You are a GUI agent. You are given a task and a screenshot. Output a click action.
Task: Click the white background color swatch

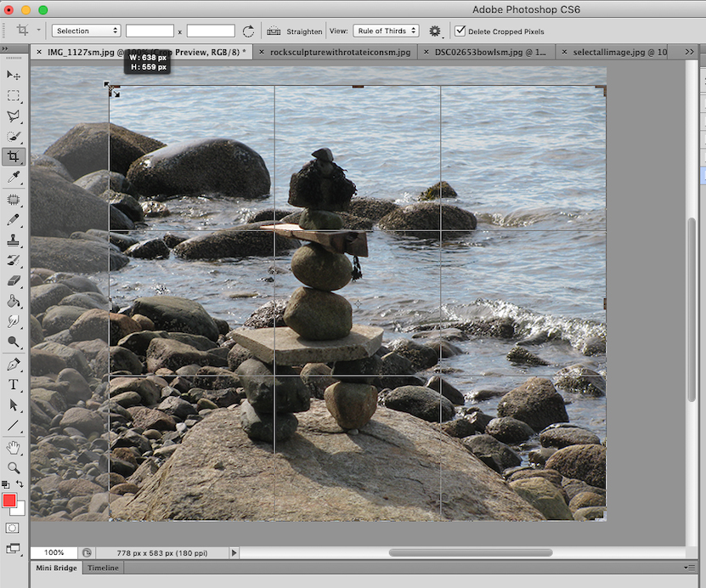[20, 510]
